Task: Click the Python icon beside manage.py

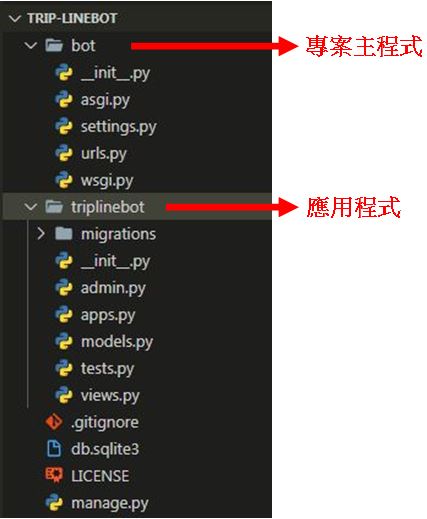Action: click(54, 503)
